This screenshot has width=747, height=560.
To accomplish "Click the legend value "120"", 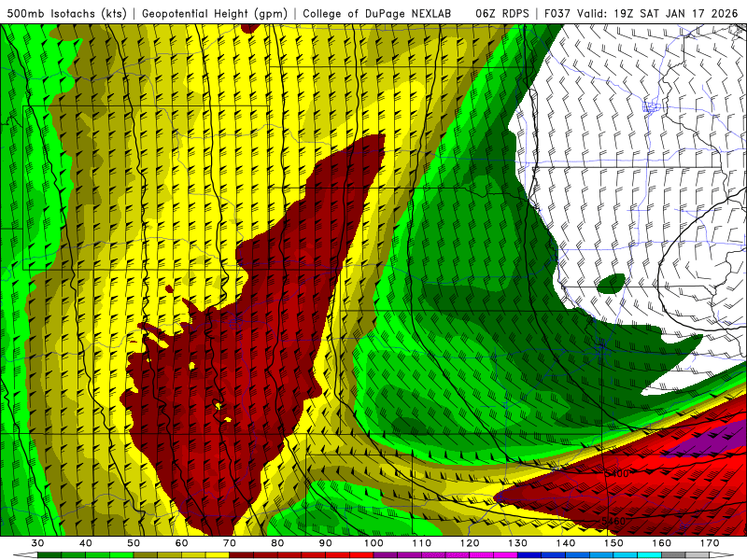I will click(470, 543).
